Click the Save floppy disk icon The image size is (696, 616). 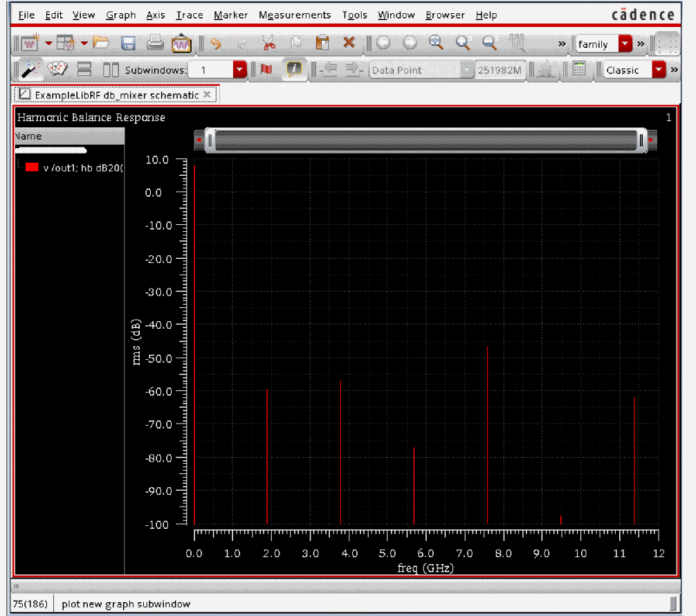click(x=128, y=44)
